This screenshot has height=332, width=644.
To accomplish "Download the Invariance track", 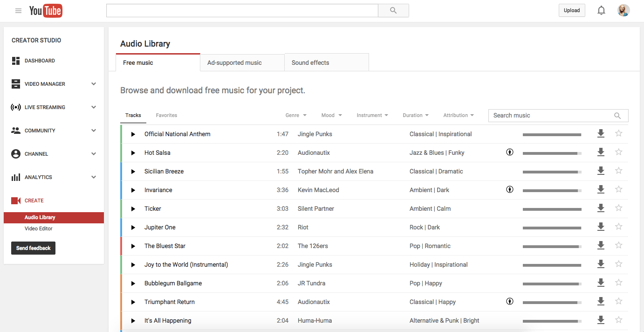I will coord(601,190).
